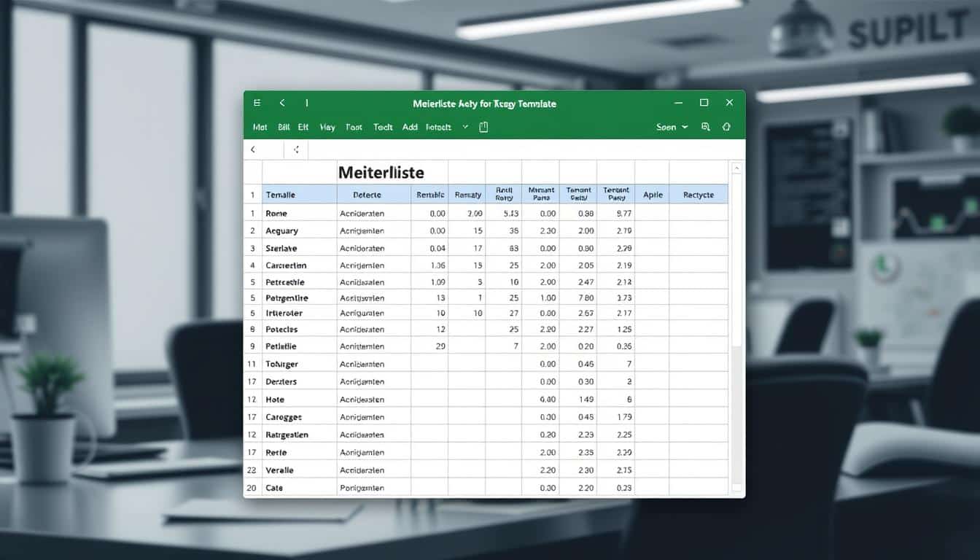Image resolution: width=980 pixels, height=560 pixels.
Task: Click the formula bar input field
Action: [x=526, y=149]
